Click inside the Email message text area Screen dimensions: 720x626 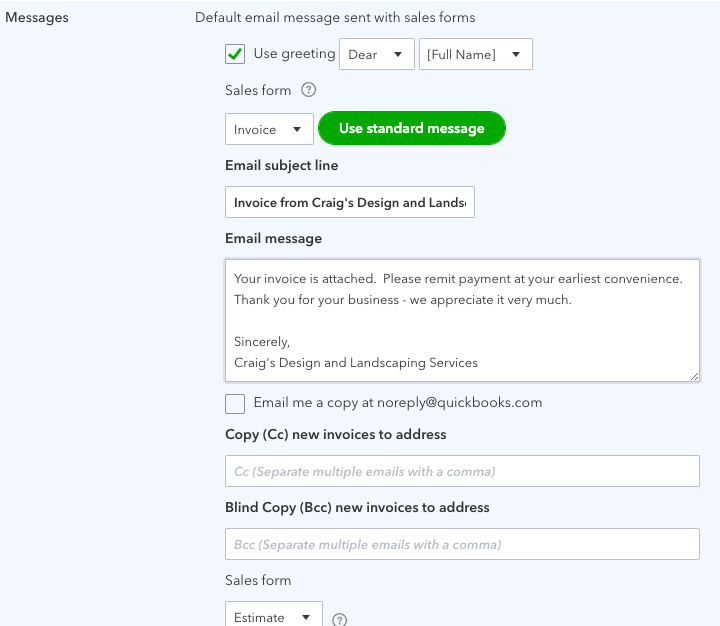(x=460, y=320)
